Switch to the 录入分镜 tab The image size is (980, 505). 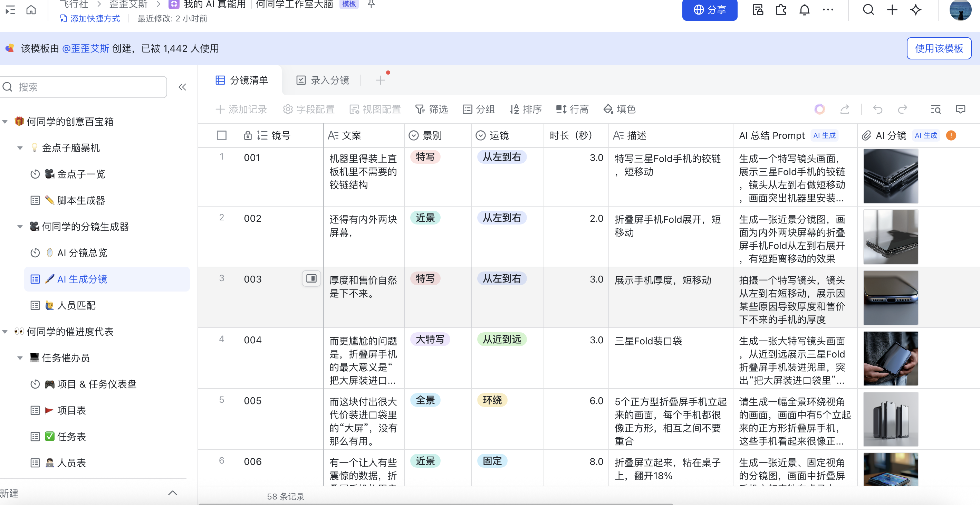[323, 80]
